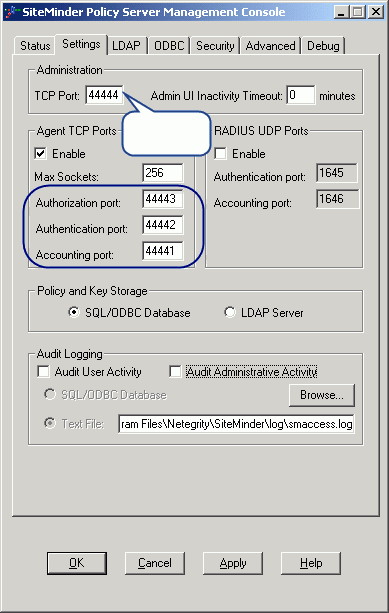Click the "Audit Logging" group label
389x613 pixels.
point(70,354)
